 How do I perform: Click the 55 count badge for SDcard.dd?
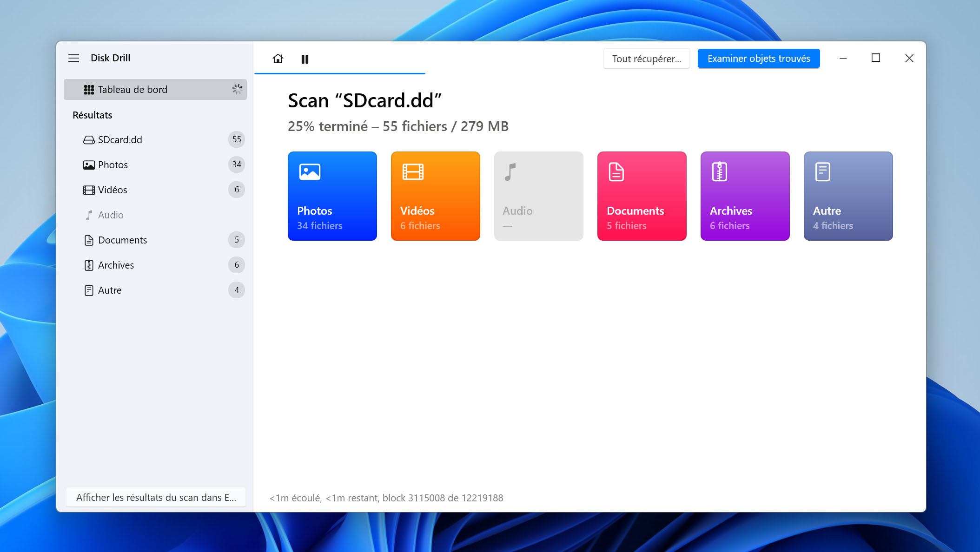[237, 139]
